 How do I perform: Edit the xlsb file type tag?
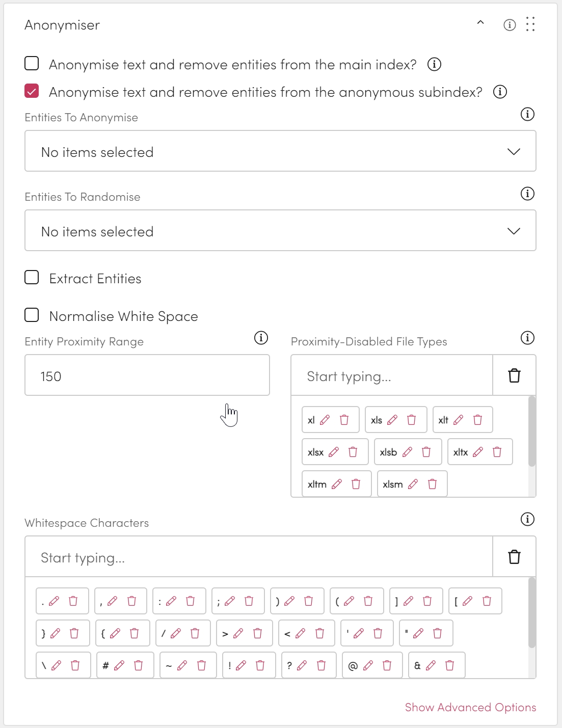click(407, 452)
